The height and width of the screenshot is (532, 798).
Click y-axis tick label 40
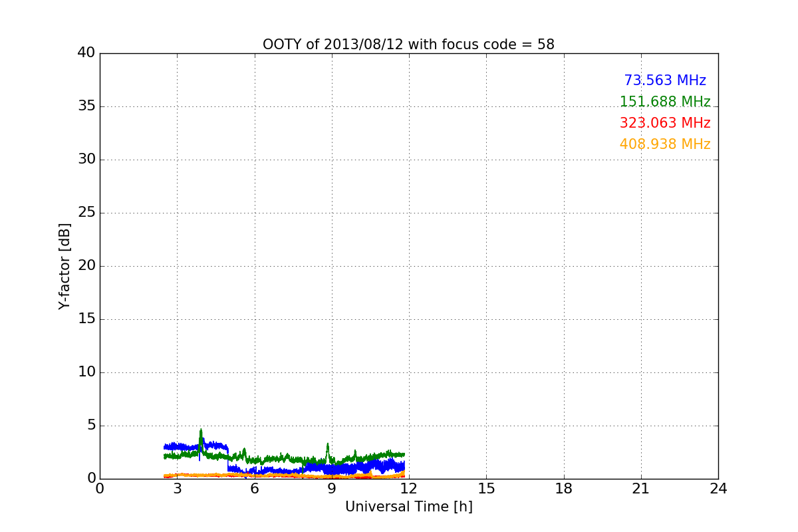(86, 53)
